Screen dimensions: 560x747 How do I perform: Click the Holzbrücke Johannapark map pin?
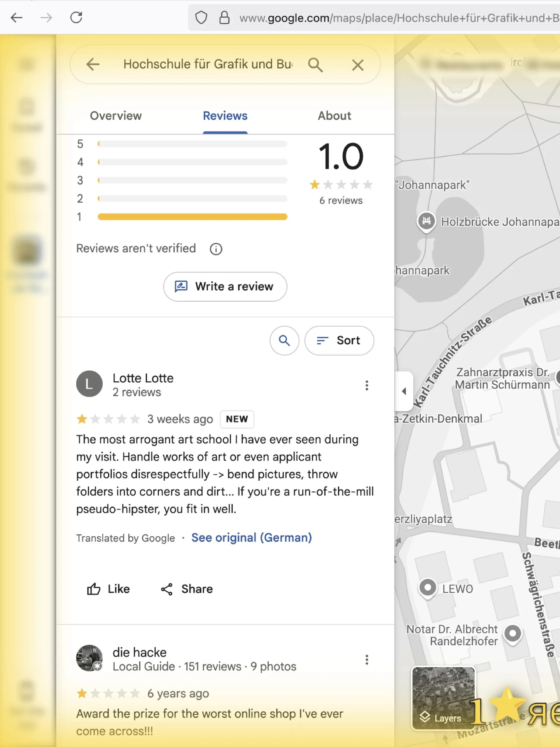tap(426, 221)
